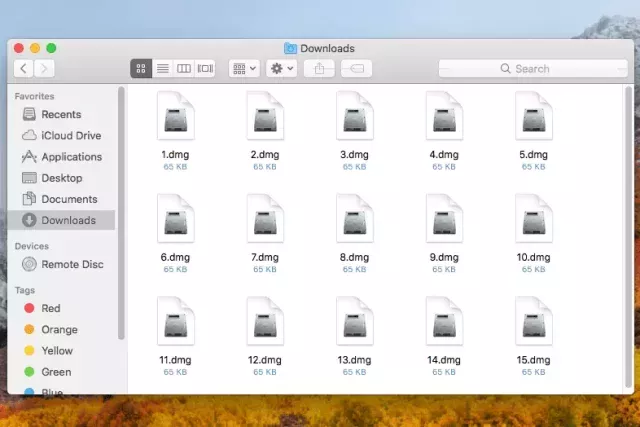Screen dimensions: 640x427
Task: Go forward with the right arrow button
Action: (45, 68)
